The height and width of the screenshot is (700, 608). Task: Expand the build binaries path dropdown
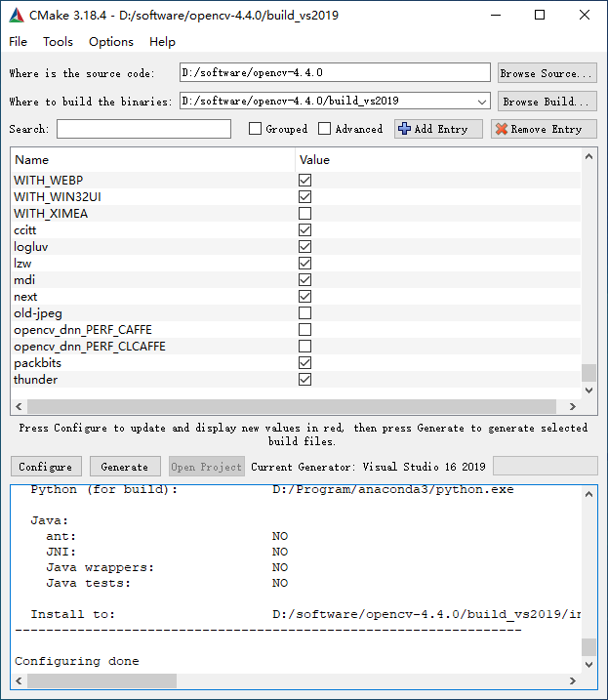click(x=482, y=102)
